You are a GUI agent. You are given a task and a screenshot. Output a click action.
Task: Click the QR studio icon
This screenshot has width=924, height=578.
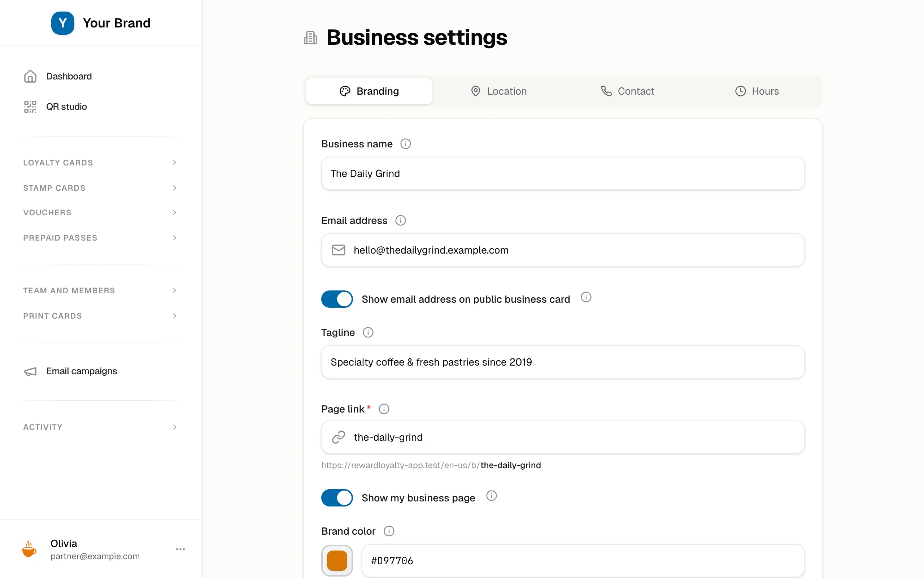tap(30, 107)
